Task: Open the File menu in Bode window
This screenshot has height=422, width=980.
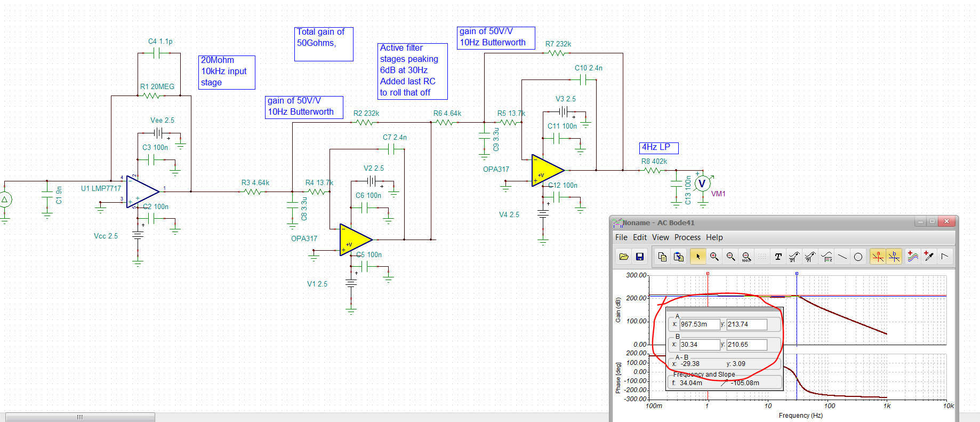Action: (x=621, y=237)
